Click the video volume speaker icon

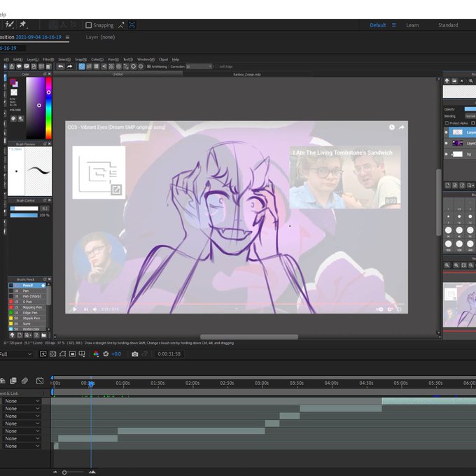click(94, 309)
